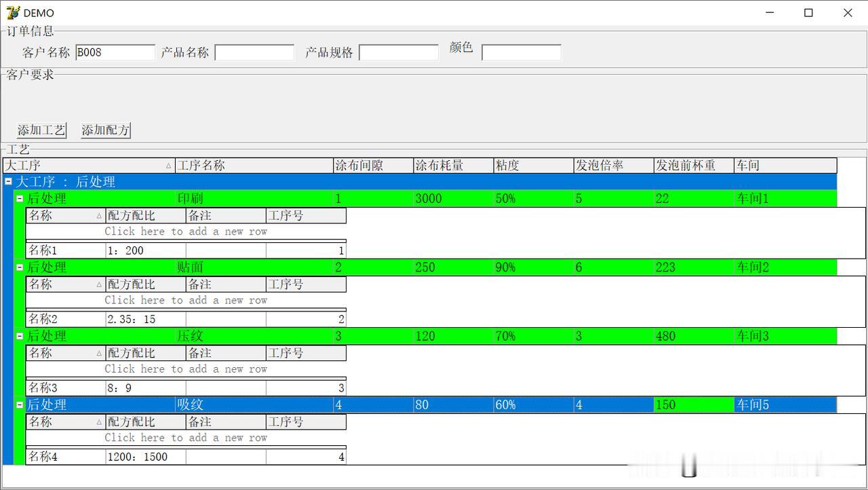Click the 150 发泡前杯重 cell
Viewport: 868px width, 490px height.
(694, 404)
